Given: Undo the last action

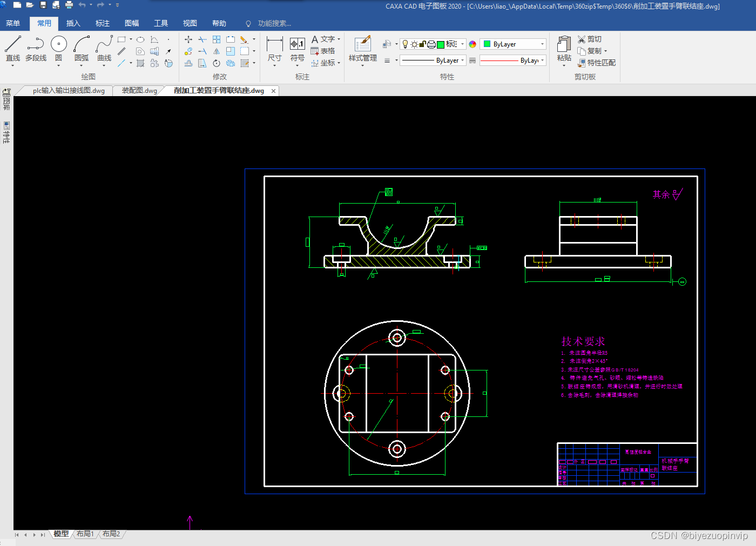Looking at the screenshot, I should 82,5.
